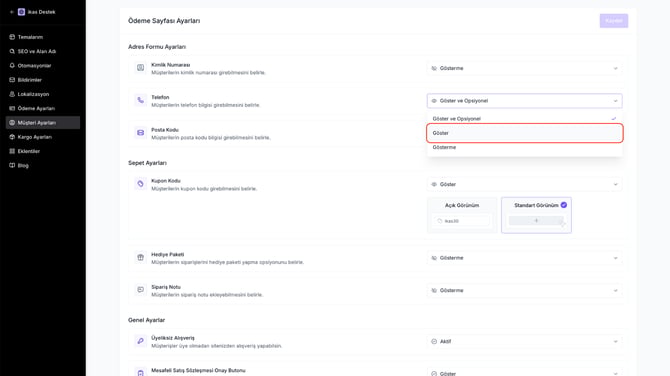The image size is (670, 376).
Task: Open the Kupon Kodu visibility dropdown
Action: click(525, 185)
